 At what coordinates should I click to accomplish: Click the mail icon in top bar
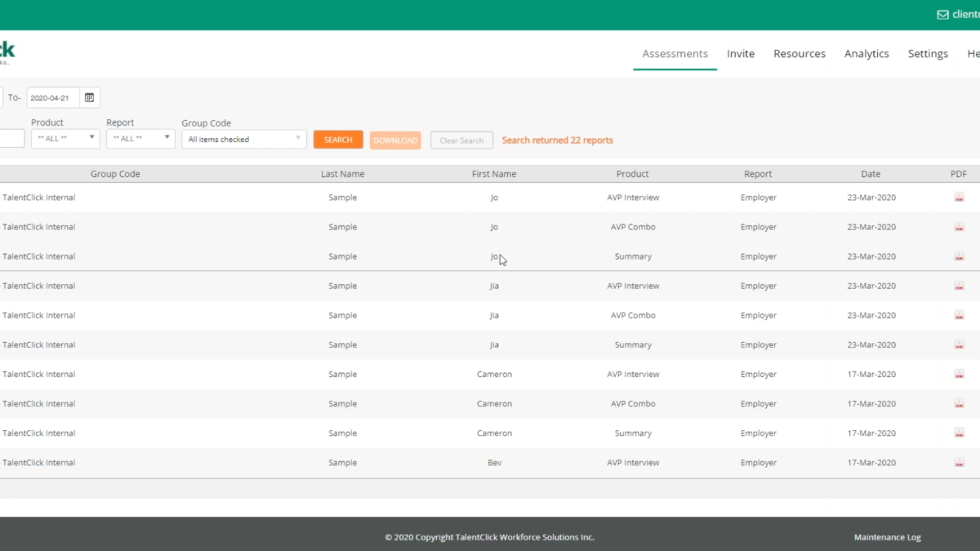coord(942,15)
